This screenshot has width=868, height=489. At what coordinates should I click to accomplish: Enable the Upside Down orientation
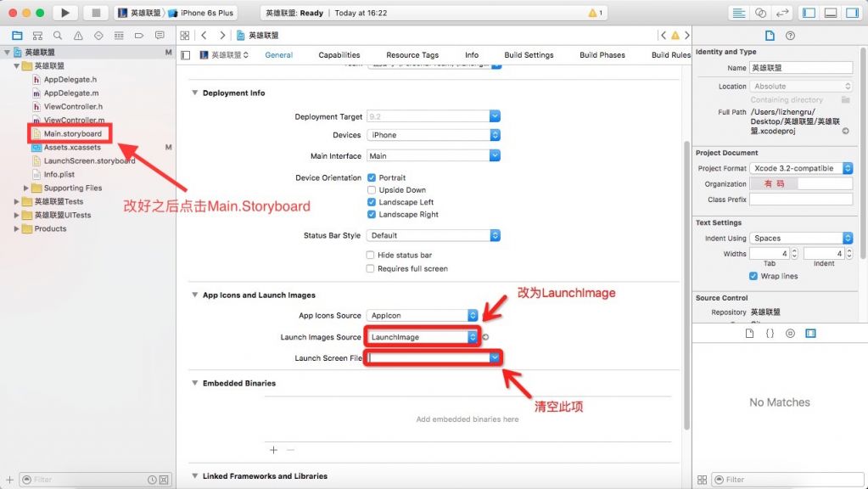point(372,190)
